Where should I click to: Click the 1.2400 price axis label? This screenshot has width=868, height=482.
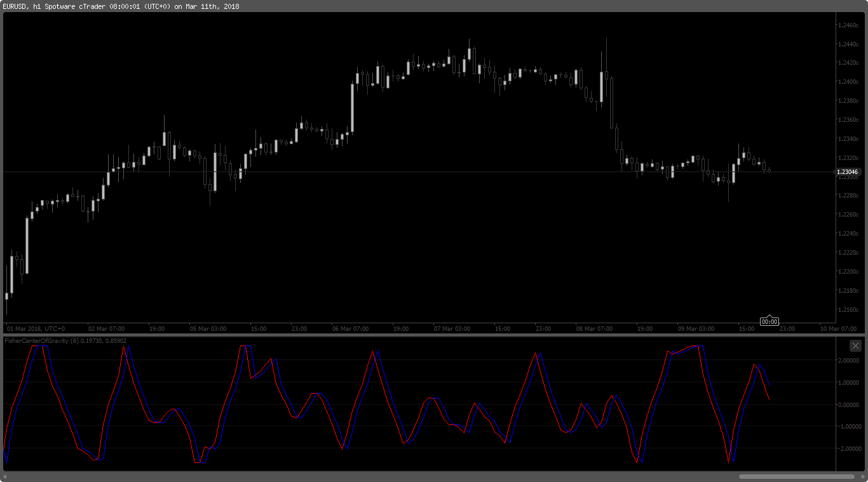[x=848, y=82]
